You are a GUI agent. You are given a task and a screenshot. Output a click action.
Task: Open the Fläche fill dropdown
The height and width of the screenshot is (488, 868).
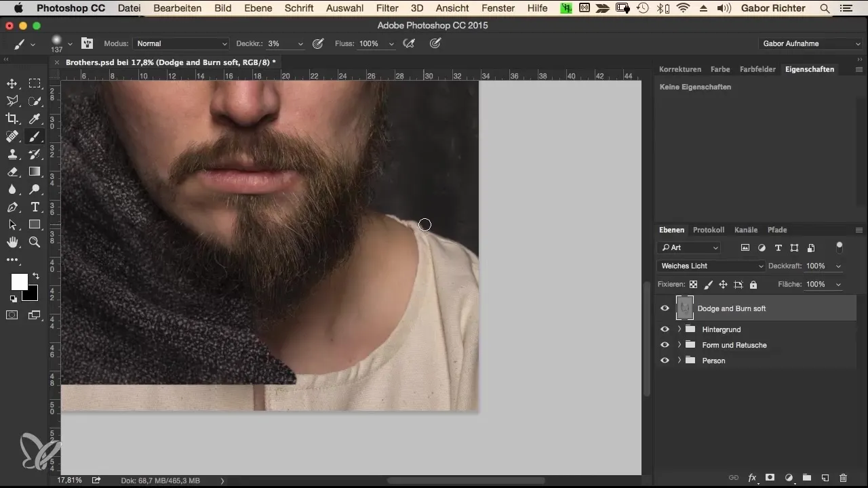(839, 285)
